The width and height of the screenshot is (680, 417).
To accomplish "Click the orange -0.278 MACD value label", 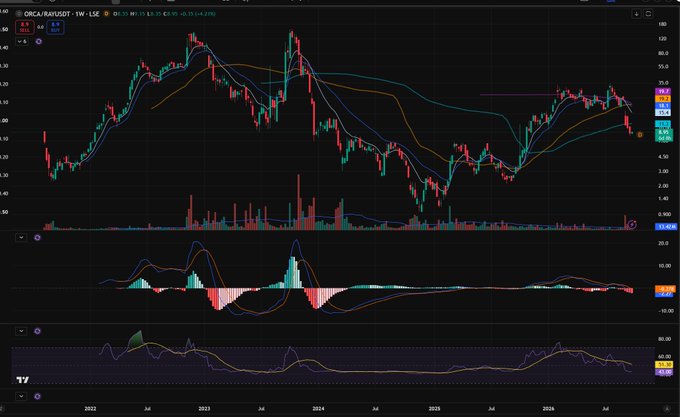I will [x=665, y=288].
